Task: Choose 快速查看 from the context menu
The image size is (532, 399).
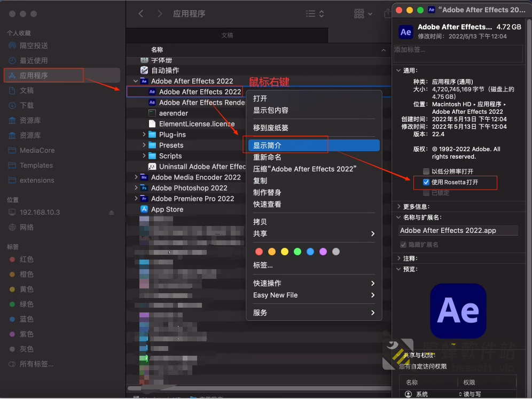Action: (x=314, y=204)
